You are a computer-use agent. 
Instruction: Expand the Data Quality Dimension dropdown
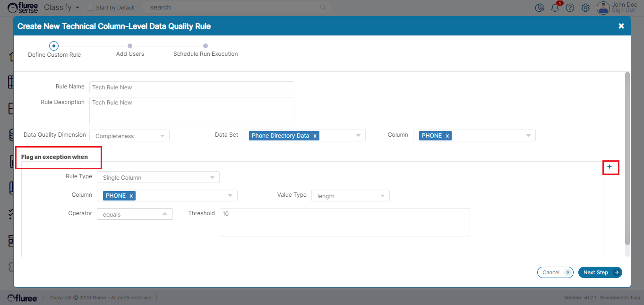point(129,136)
